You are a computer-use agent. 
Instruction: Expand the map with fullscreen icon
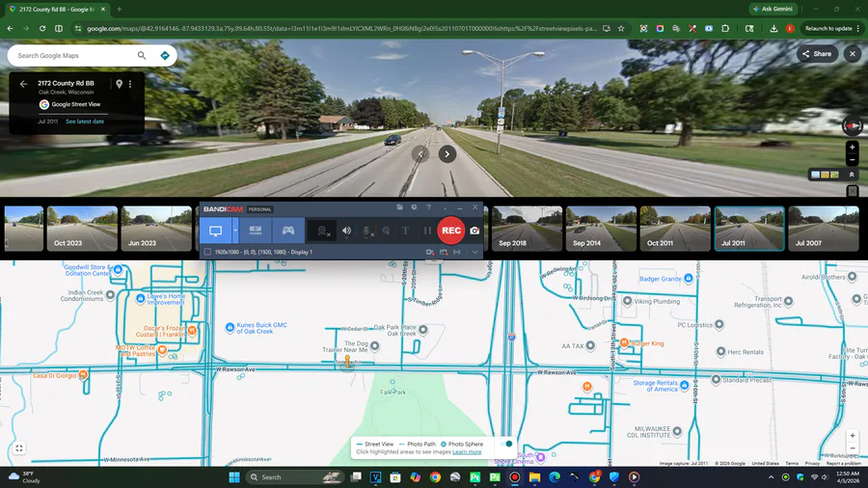tap(19, 448)
